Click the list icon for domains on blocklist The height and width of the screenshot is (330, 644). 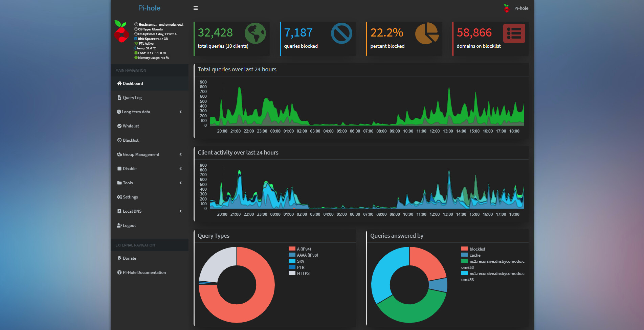tap(514, 33)
